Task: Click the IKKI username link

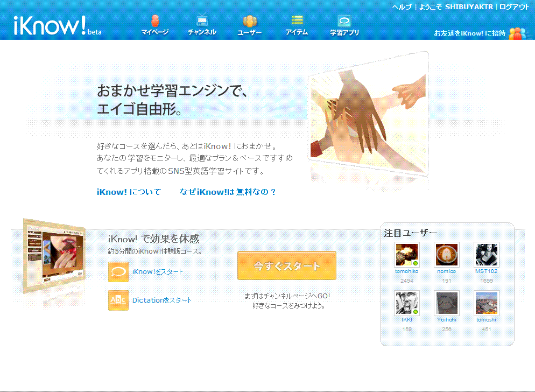Action: 407,320
